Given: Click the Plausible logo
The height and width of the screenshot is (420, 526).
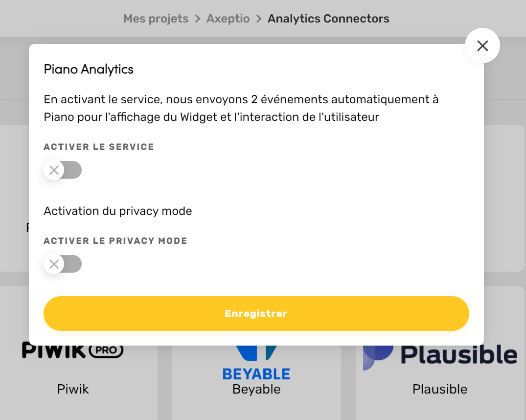Looking at the screenshot, I should [x=440, y=354].
